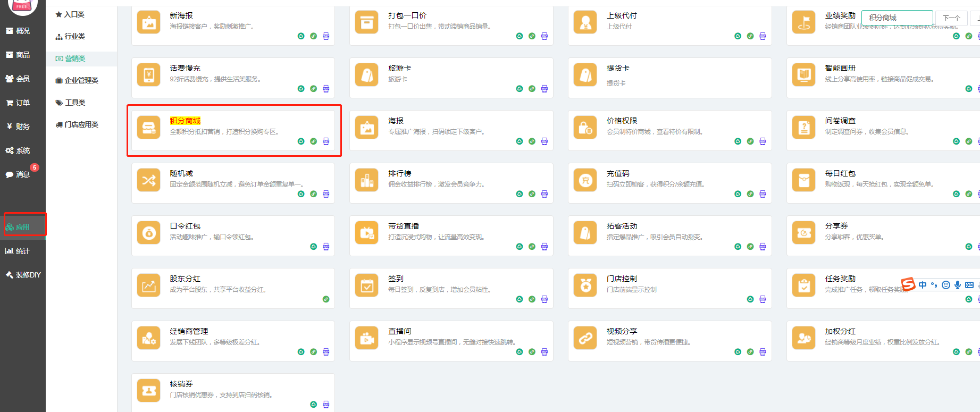
Task: Click the 口令红包 money bag icon
Action: coord(148,233)
